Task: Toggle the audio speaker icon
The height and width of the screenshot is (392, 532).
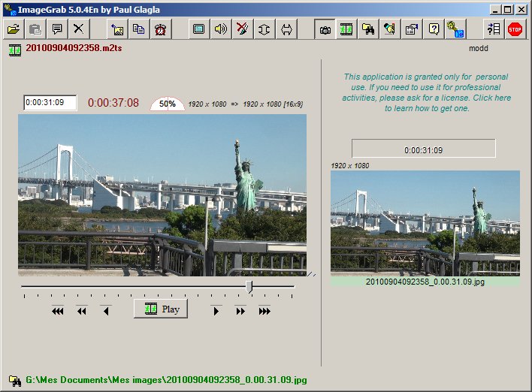Action: coord(220,29)
